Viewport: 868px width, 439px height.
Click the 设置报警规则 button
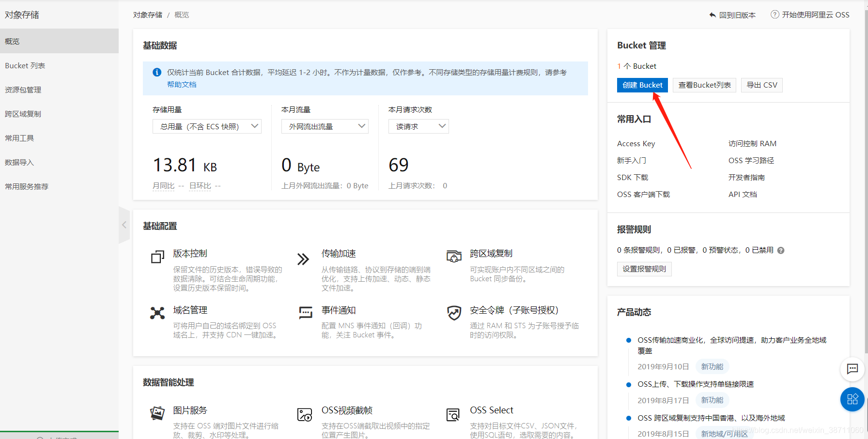tap(644, 269)
